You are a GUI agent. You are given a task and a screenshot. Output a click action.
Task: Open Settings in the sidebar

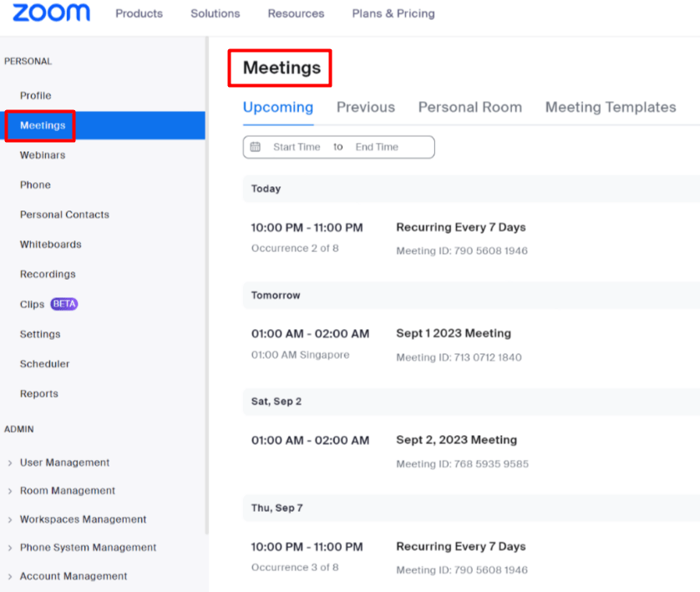(x=40, y=334)
